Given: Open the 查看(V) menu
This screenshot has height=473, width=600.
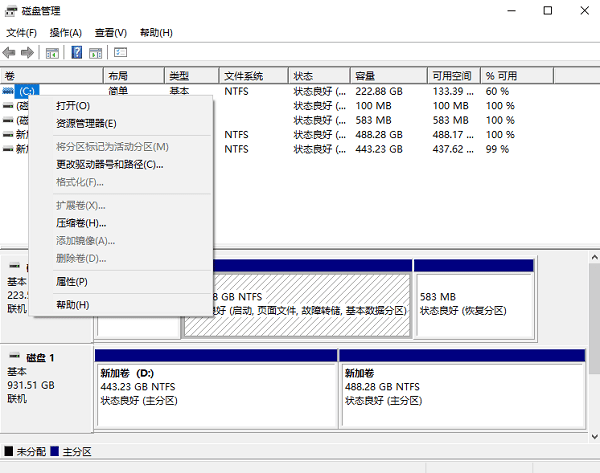Looking at the screenshot, I should pos(110,32).
